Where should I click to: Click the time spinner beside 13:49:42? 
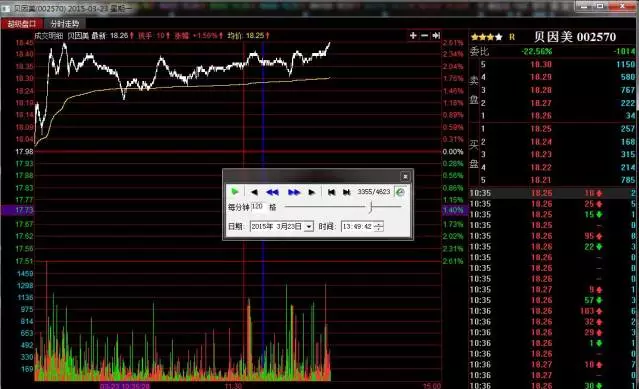[x=379, y=226]
